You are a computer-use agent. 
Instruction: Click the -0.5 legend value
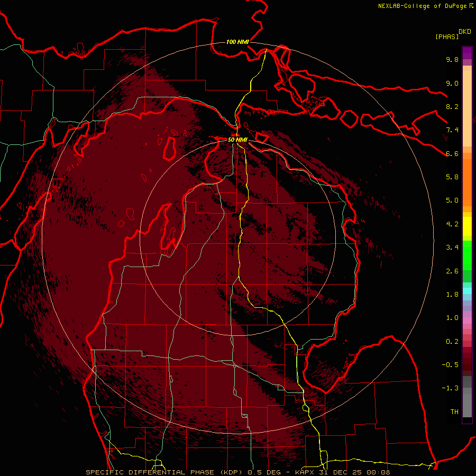(x=450, y=365)
